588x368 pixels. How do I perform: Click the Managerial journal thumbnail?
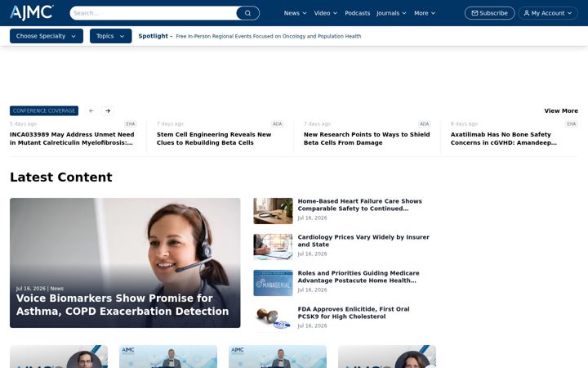tap(273, 283)
